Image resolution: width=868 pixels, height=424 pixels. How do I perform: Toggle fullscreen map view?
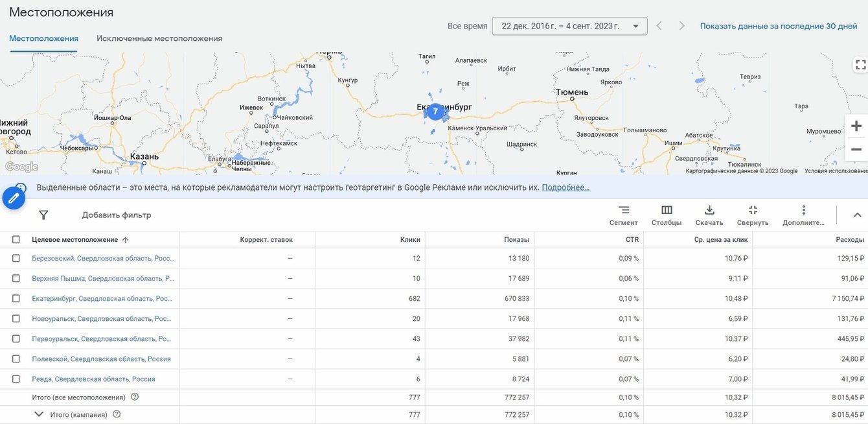(x=860, y=65)
